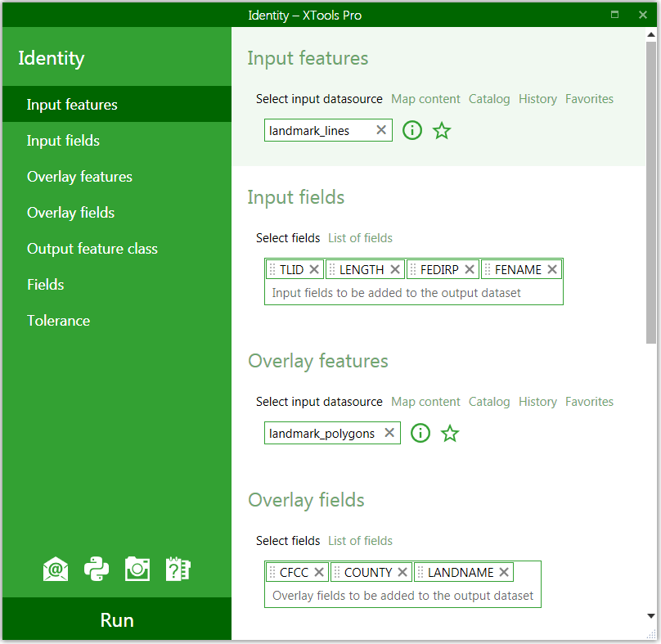
Task: Show info for landmark_lines datasource
Action: (412, 130)
